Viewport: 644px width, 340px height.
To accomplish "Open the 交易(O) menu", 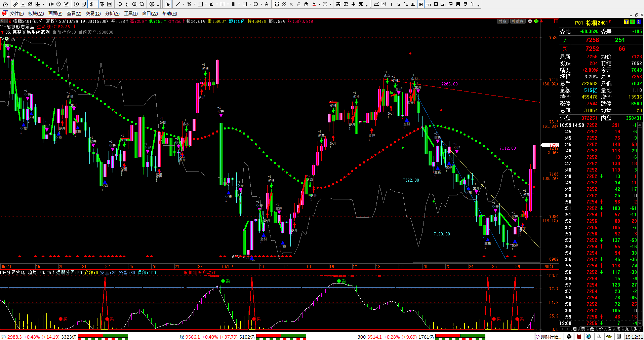I will coord(93,13).
